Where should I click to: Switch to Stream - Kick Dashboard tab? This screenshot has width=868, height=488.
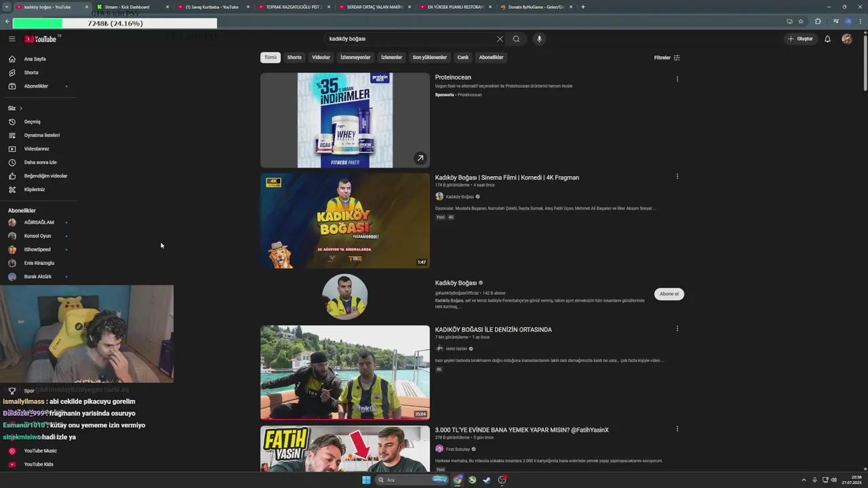point(132,7)
